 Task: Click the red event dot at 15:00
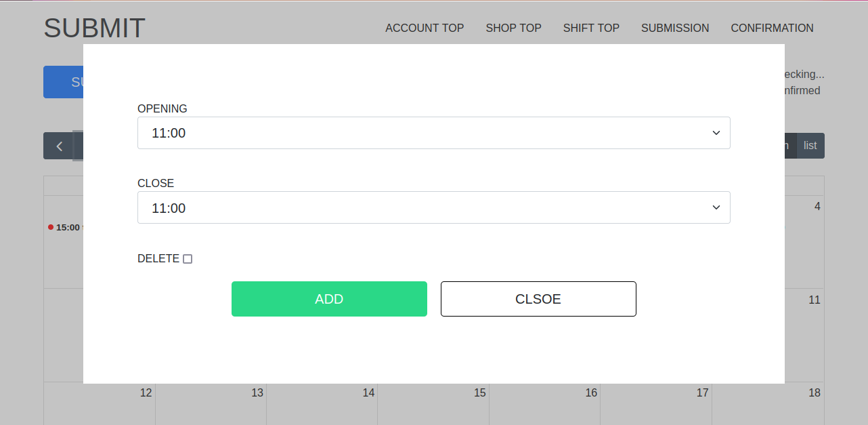(51, 227)
